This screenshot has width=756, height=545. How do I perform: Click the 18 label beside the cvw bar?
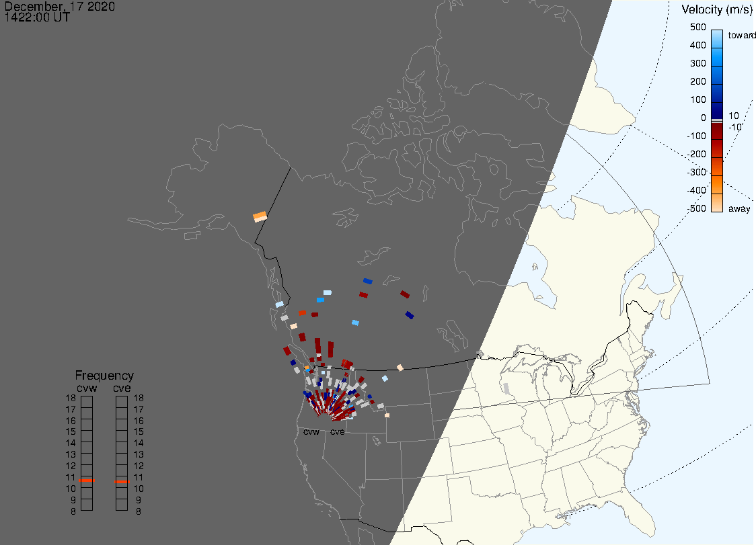[x=71, y=398]
